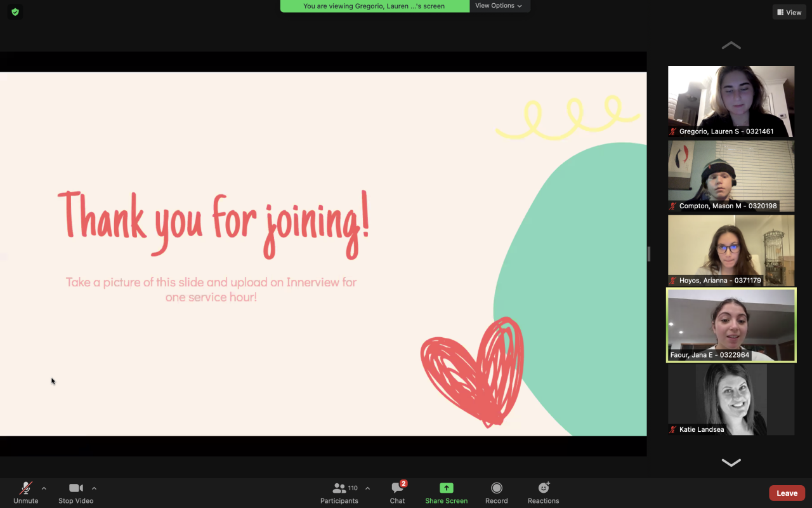Open the View Options dropdown
This screenshot has height=508, width=812.
tap(499, 6)
